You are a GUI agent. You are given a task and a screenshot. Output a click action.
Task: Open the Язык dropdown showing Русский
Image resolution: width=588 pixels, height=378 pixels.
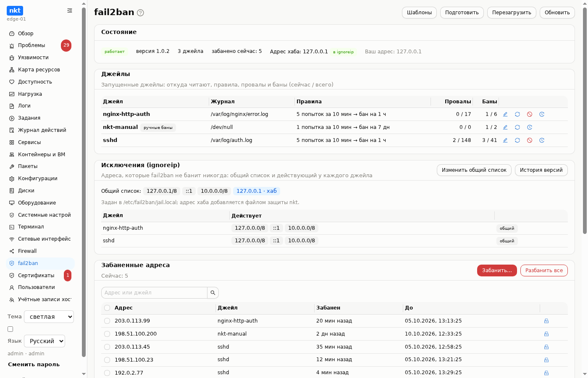click(x=45, y=341)
